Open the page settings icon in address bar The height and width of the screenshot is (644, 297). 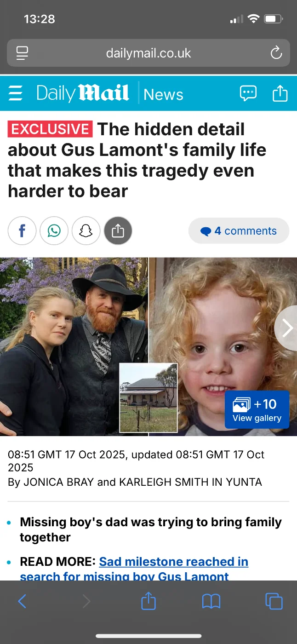(22, 53)
